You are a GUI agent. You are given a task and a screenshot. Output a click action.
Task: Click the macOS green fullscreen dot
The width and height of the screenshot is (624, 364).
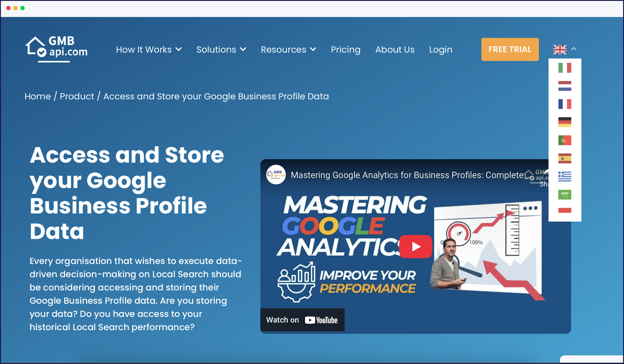coord(23,8)
